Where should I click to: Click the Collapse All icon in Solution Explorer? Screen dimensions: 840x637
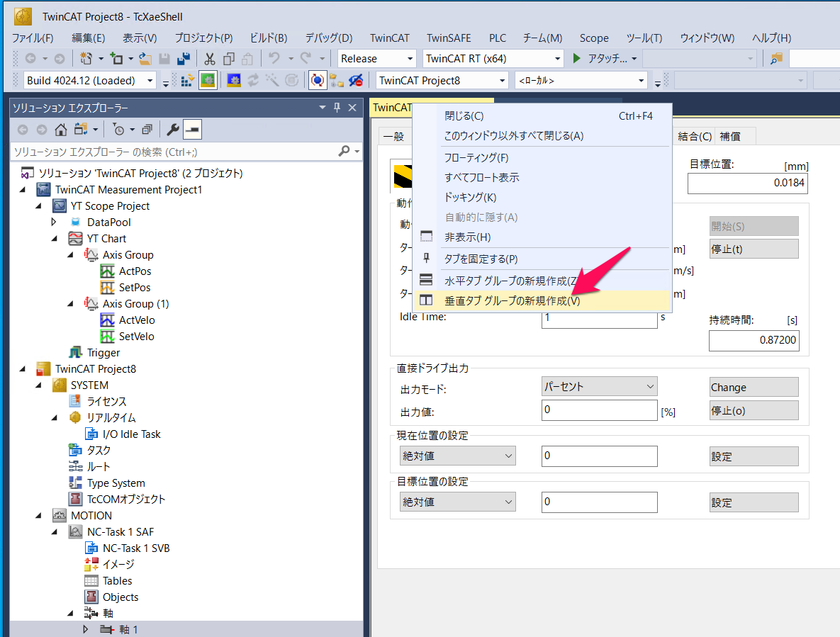pos(147,130)
